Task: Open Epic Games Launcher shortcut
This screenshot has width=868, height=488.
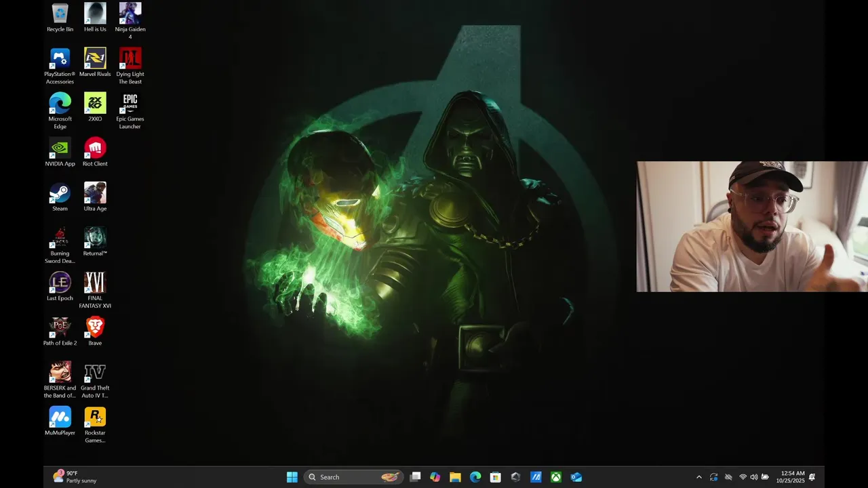Action: pyautogui.click(x=130, y=110)
